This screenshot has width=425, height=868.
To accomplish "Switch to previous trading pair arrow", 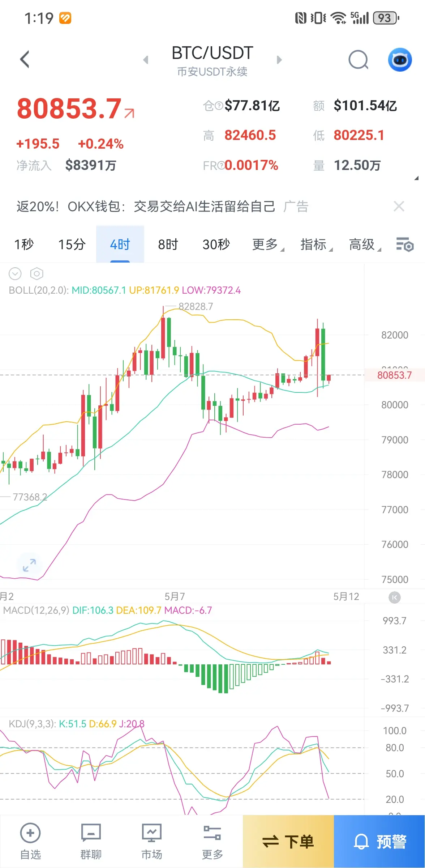I will (146, 60).
